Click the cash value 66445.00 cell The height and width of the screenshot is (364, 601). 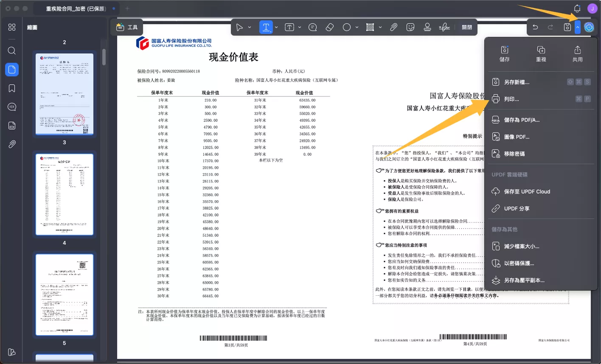click(211, 296)
